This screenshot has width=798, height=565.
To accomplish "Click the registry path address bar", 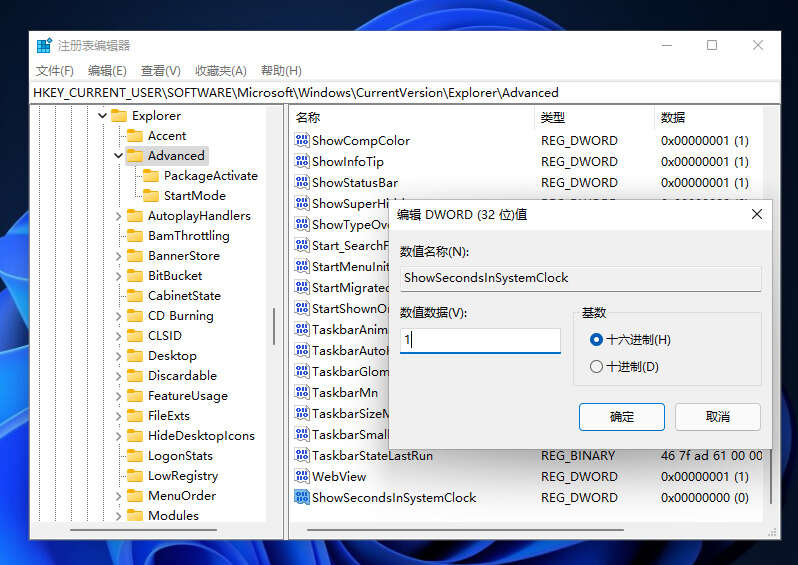I will (405, 93).
